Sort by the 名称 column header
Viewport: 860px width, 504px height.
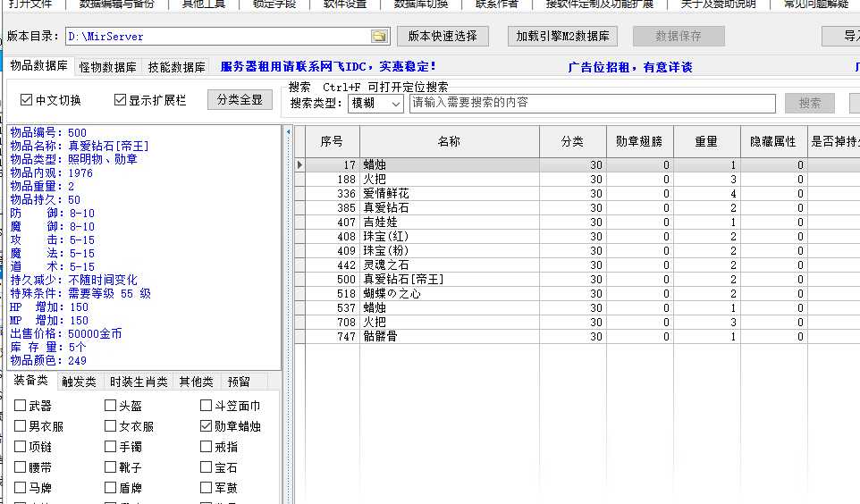pyautogui.click(x=449, y=142)
